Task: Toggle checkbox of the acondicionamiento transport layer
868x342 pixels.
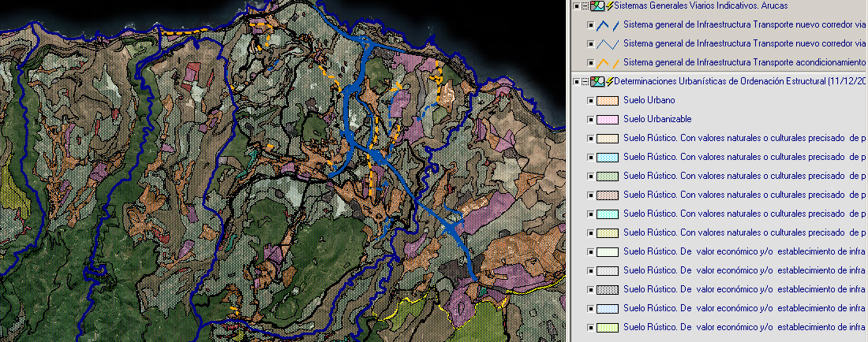Action: pos(590,62)
